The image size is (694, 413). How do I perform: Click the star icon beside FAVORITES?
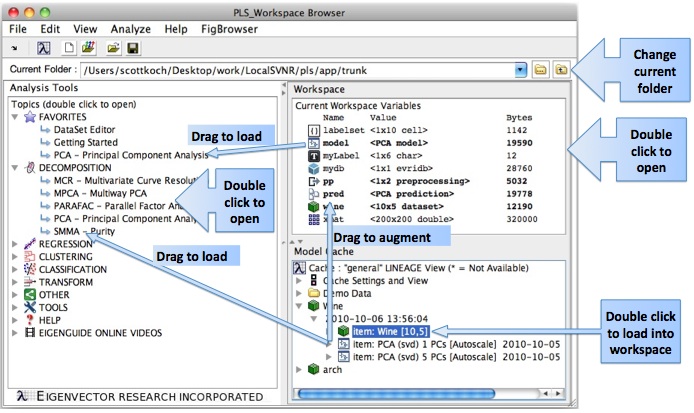pos(30,117)
